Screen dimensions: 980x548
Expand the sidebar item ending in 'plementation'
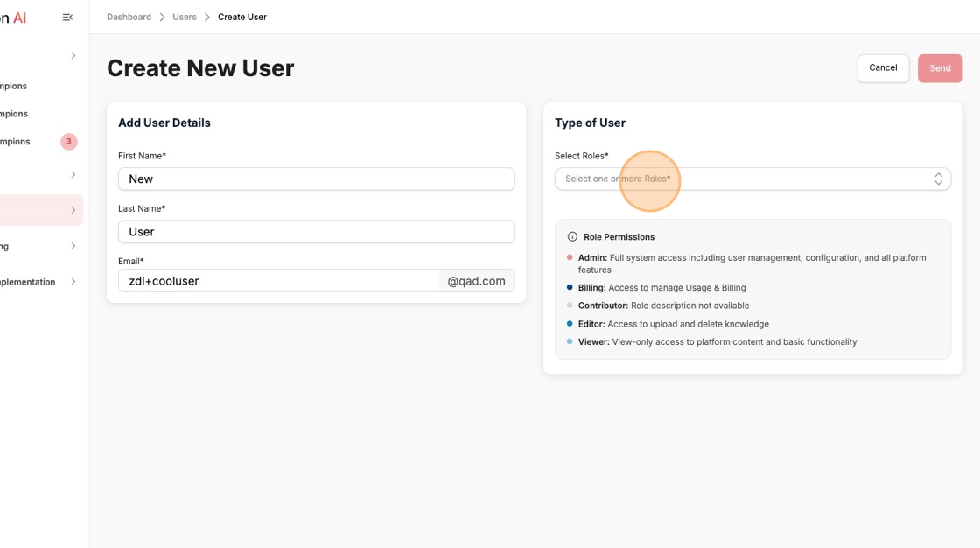73,282
